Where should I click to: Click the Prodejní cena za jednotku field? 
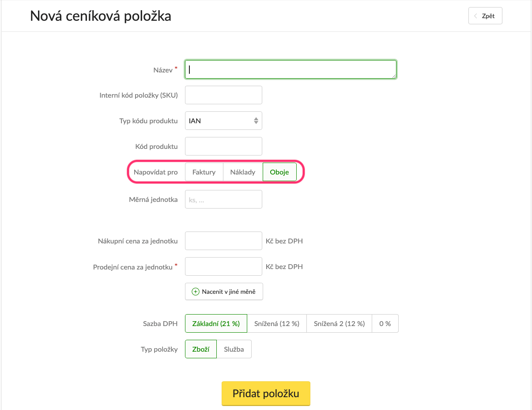223,266
